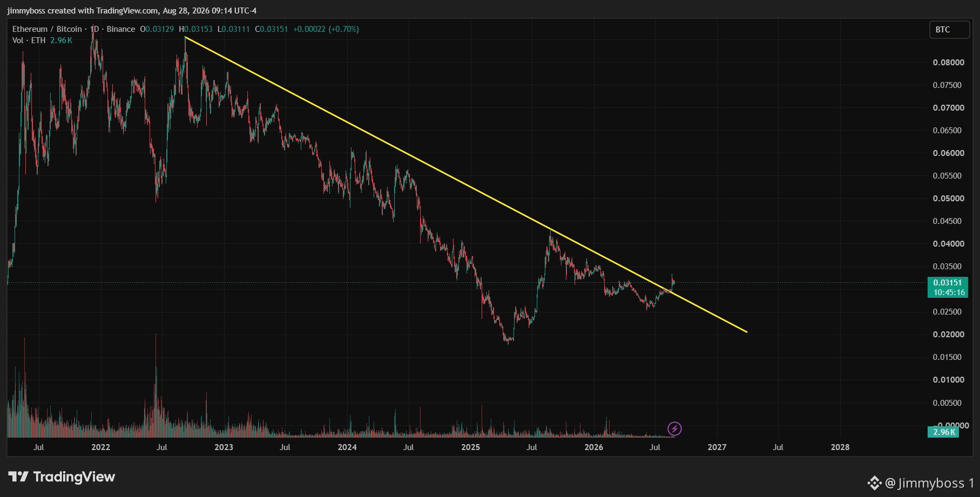The height and width of the screenshot is (497, 980).
Task: Click the bar countdown 10:45:16
Action: 949,292
